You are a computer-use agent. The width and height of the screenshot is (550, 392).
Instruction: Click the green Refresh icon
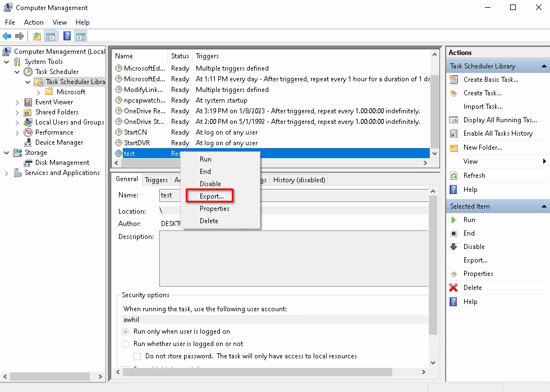click(x=453, y=176)
